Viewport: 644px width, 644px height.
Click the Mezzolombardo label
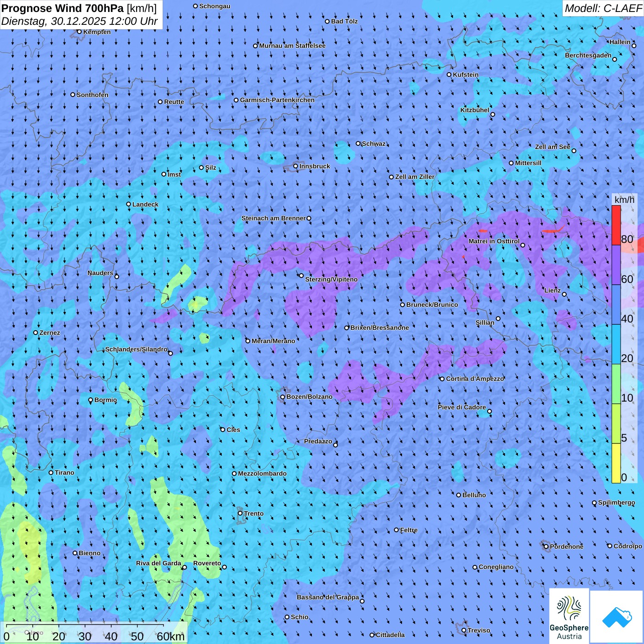[262, 473]
